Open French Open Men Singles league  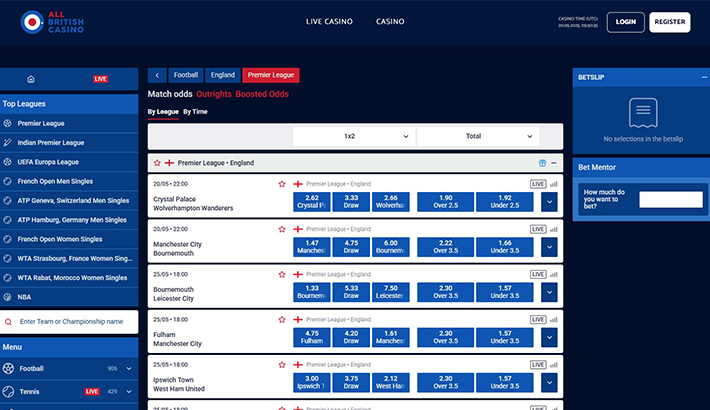pyautogui.click(x=69, y=181)
